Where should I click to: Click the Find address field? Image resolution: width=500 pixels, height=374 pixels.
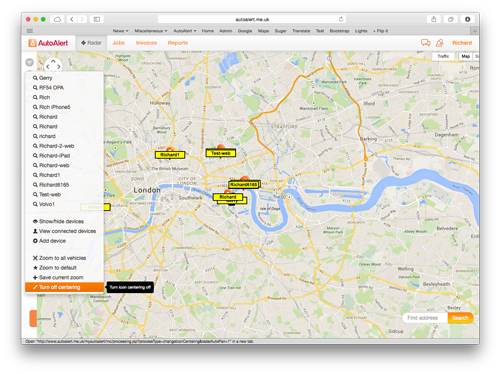(425, 318)
